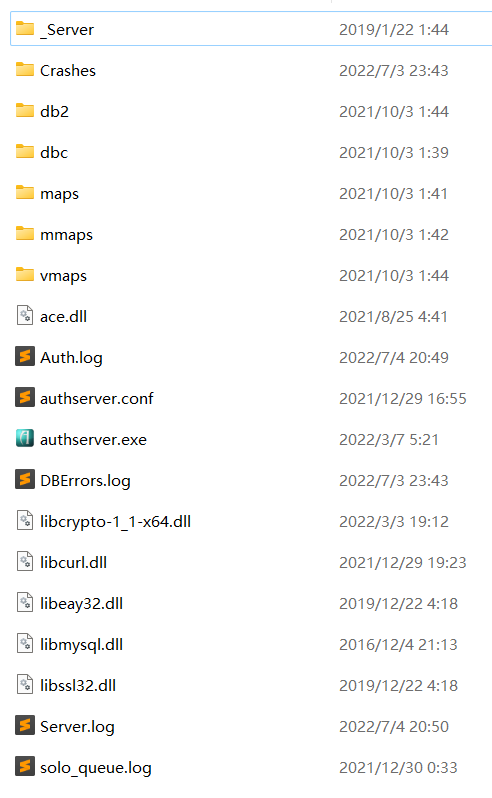
Task: Click the DBErrors.log Sublime icon
Action: [x=24, y=479]
